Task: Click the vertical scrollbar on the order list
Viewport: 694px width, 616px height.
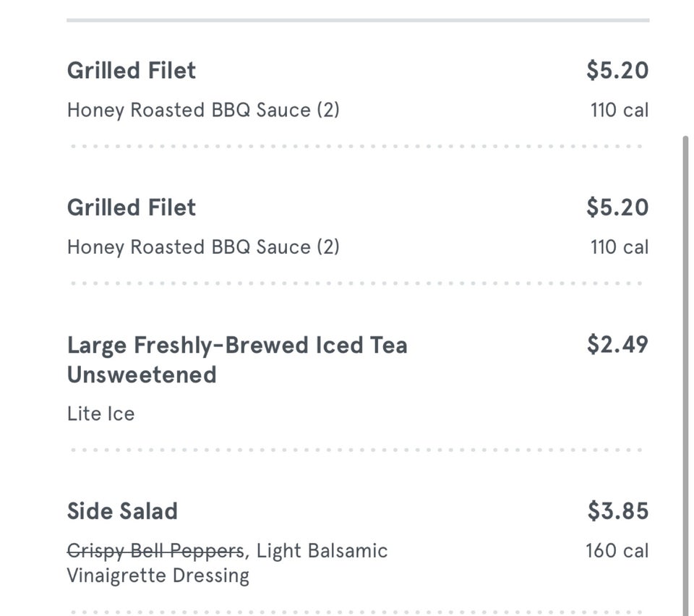Action: 685,362
